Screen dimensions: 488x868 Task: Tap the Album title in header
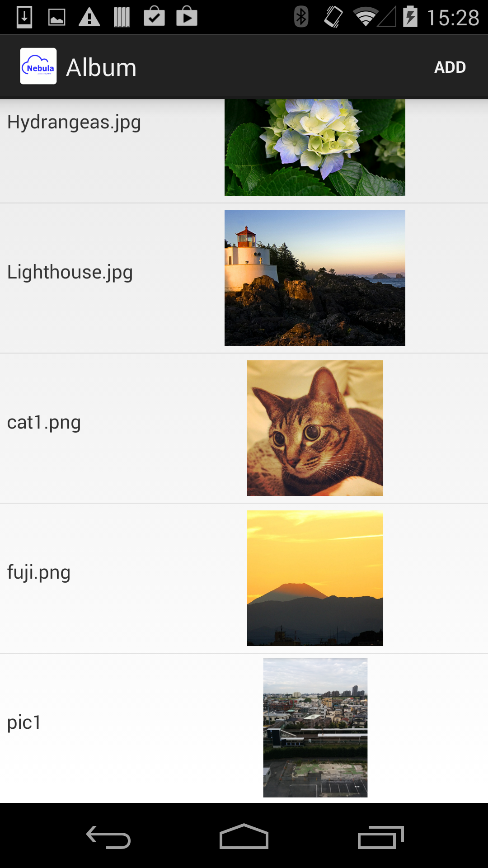(x=101, y=68)
